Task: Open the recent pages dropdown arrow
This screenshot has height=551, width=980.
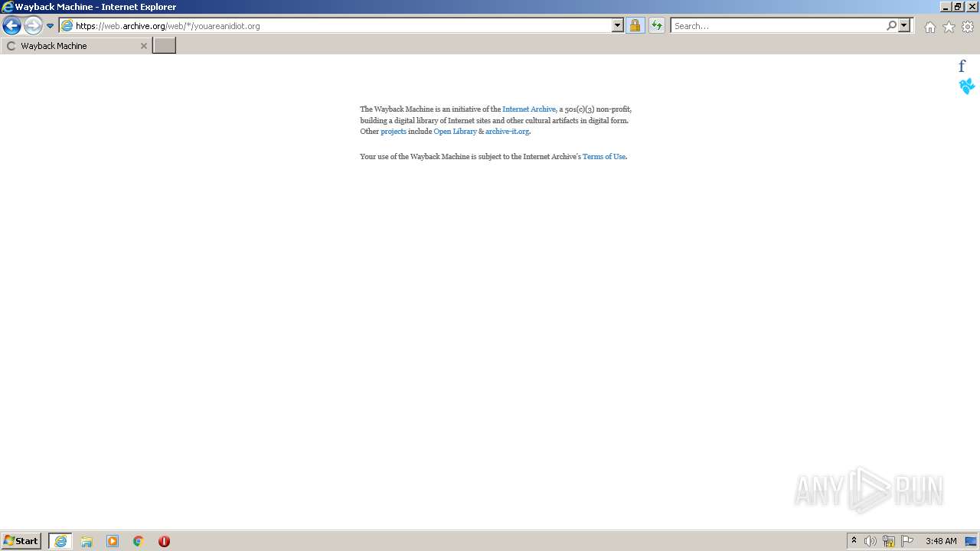Action: coord(51,26)
